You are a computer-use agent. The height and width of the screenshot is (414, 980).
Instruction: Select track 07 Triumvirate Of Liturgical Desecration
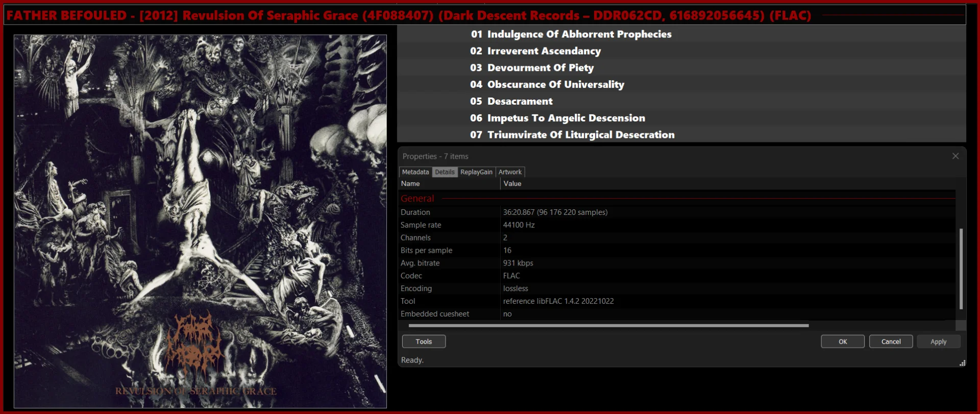(681, 135)
